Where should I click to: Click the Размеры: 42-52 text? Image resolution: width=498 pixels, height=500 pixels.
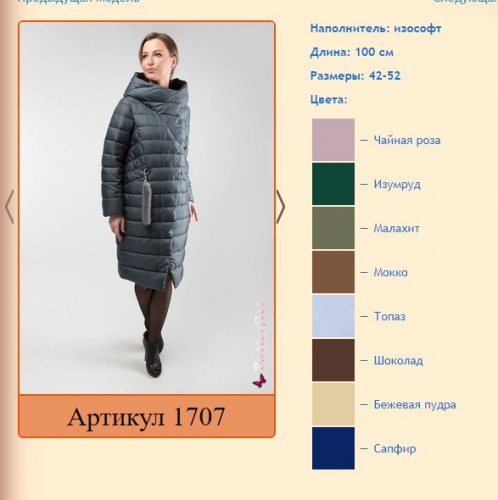(x=355, y=76)
